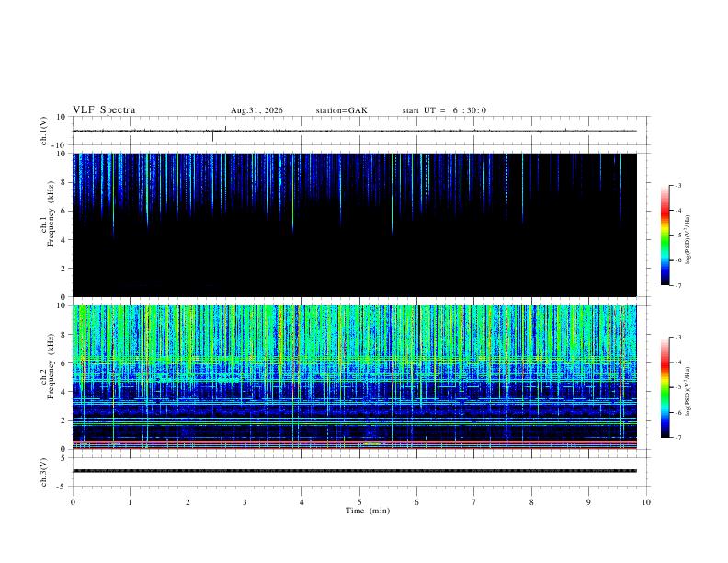Image resolution: width=728 pixels, height=563 pixels.
Task: Click the 6 kHz tick label of the ch.1 plot
Action: [63, 211]
